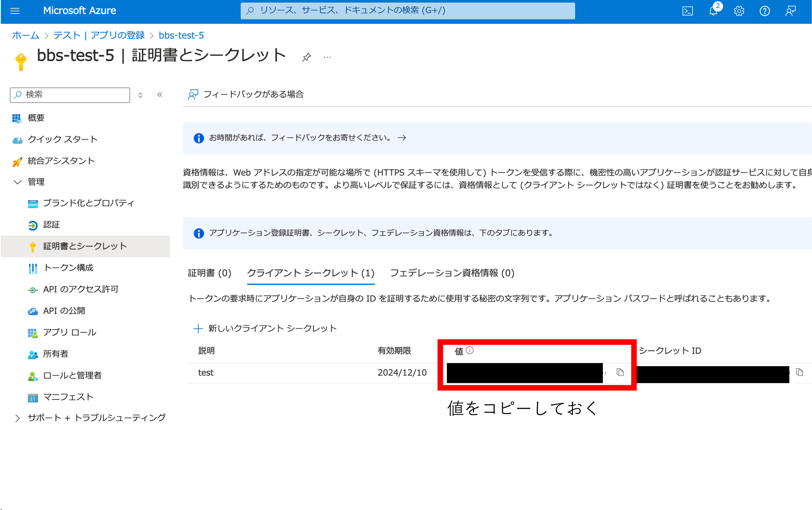Copy the secret ID
Viewport: 812px width, 510px height.
[799, 372]
